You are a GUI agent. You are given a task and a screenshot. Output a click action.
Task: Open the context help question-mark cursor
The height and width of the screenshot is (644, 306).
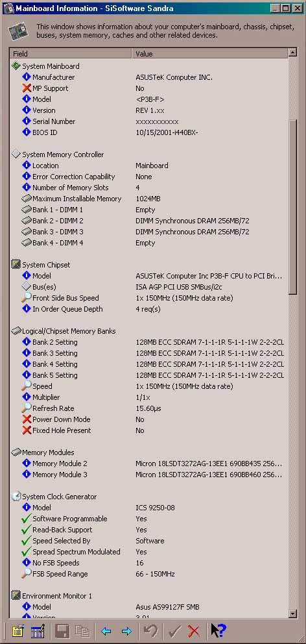pos(218,631)
